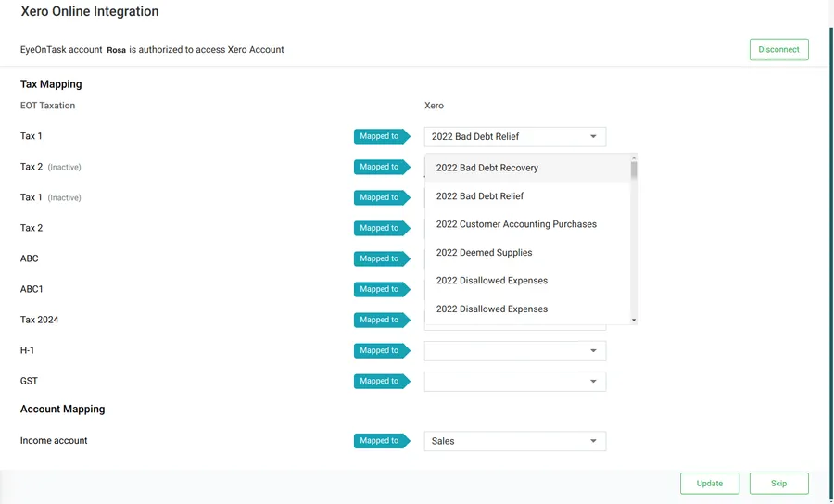Click the dropdown list scroll-down arrow
834x504 pixels.
pyautogui.click(x=634, y=320)
